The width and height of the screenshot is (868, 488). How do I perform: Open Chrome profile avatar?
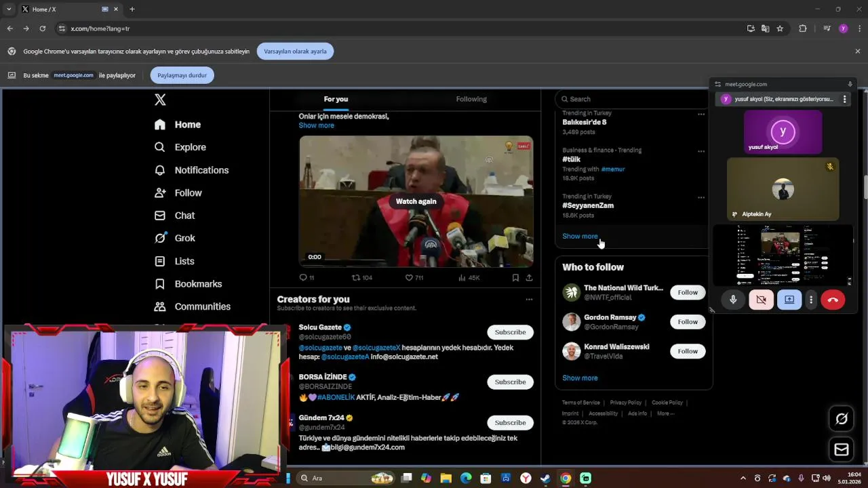click(x=844, y=28)
